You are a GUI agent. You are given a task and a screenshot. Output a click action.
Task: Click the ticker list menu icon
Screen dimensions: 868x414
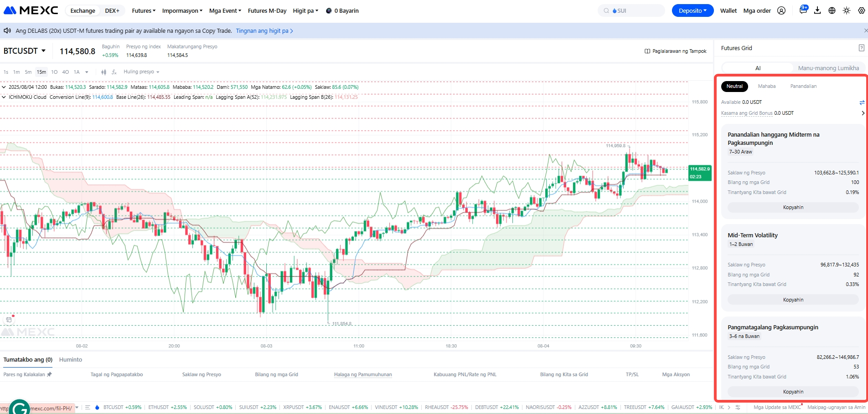(88, 407)
